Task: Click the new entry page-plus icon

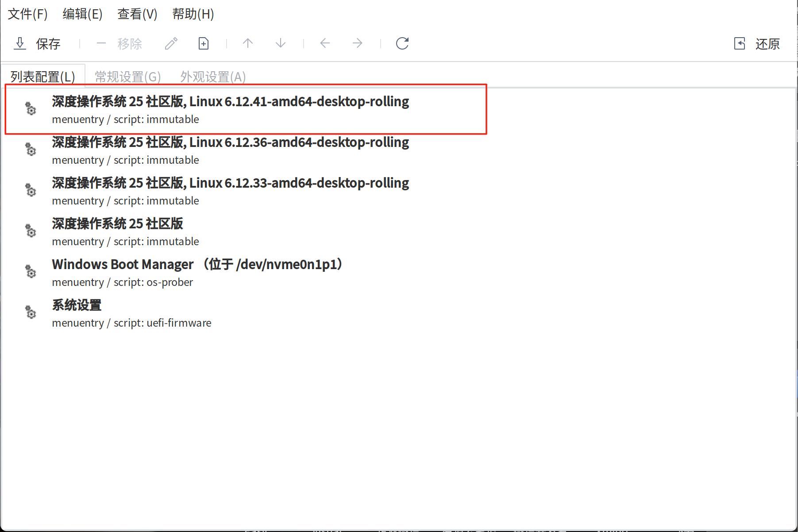Action: tap(204, 43)
